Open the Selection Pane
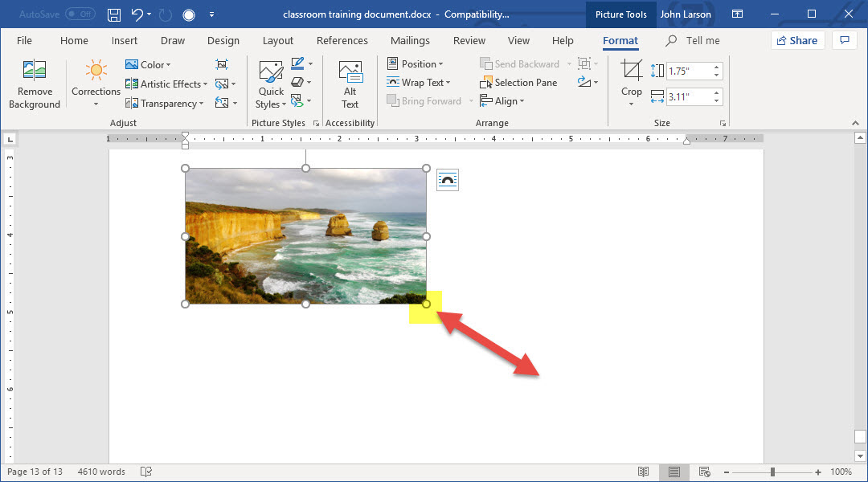Screen dimensions: 868x482 [x=518, y=83]
